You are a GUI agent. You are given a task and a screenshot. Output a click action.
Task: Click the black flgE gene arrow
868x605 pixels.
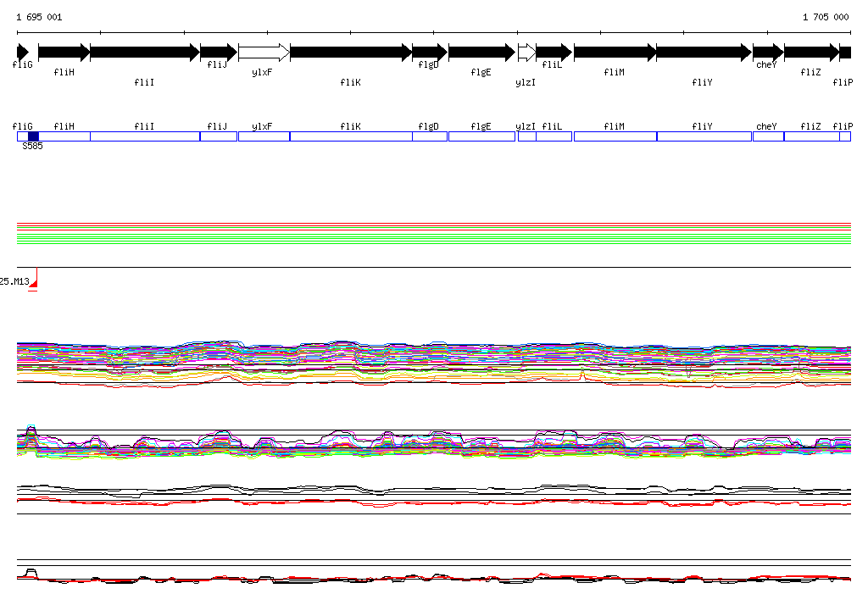click(x=481, y=53)
